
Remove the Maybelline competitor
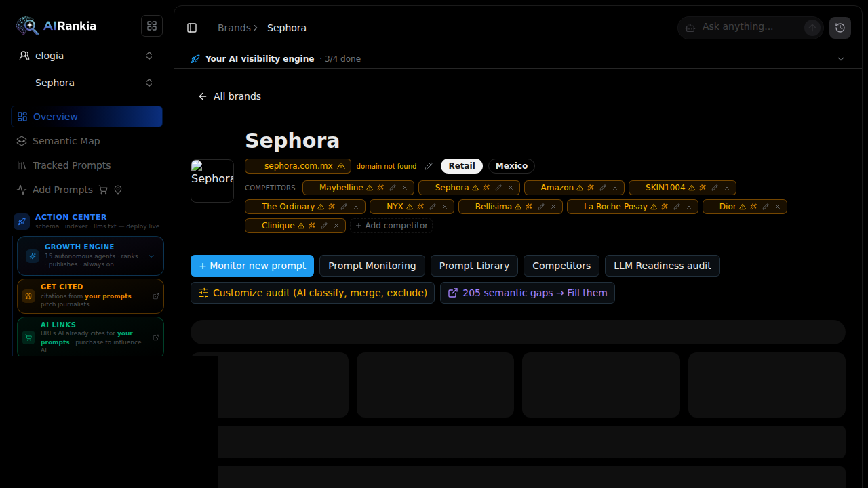coord(405,188)
